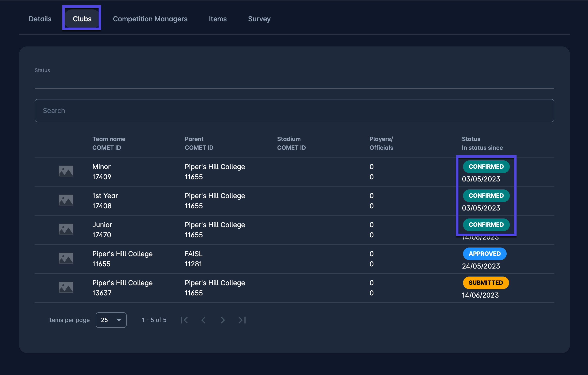Open the Competition Managers tab
Image resolution: width=588 pixels, height=375 pixels.
pos(150,19)
